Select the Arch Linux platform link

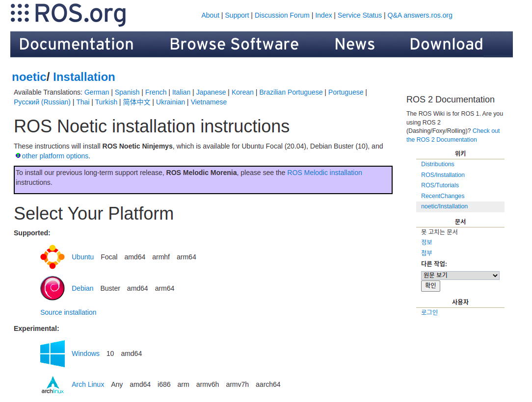[88, 384]
